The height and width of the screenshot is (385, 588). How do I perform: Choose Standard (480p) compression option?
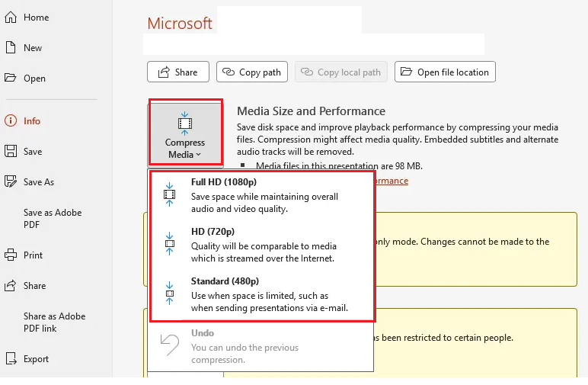[x=262, y=294]
